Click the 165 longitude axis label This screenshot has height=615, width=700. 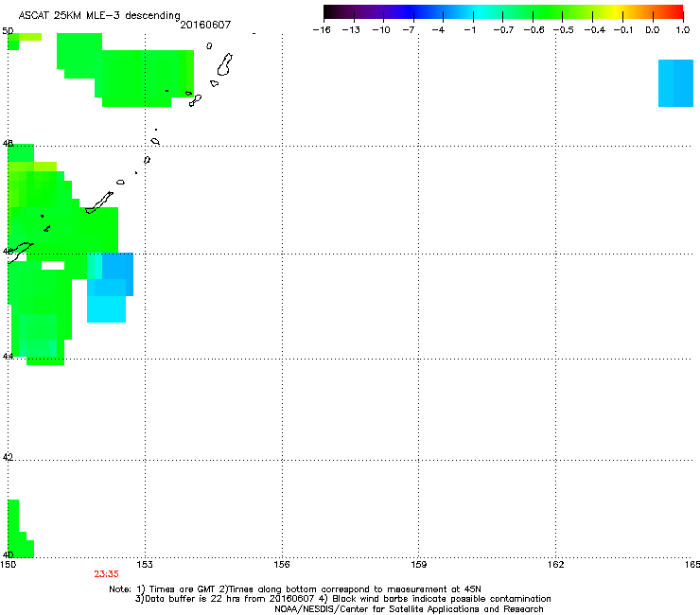(x=692, y=565)
